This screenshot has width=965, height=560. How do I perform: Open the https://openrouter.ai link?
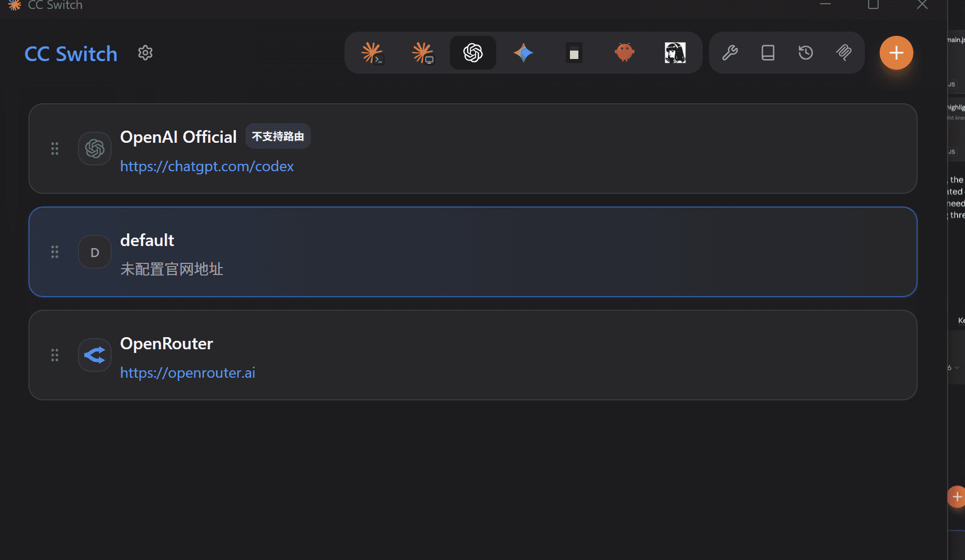point(188,373)
